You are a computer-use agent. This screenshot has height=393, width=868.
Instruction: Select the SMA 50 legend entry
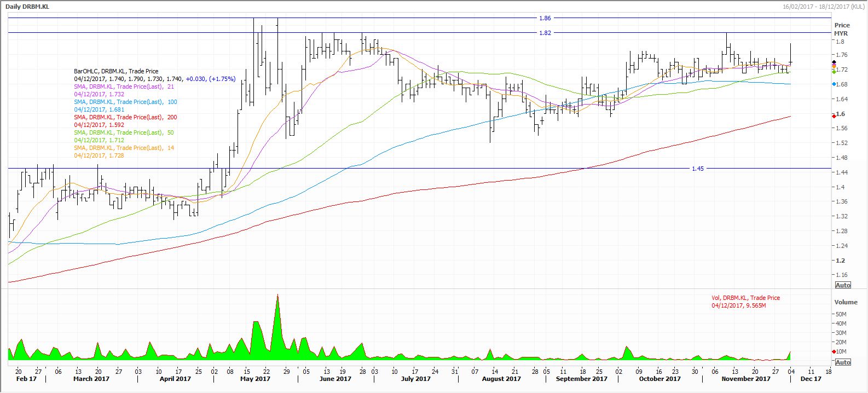coord(124,132)
